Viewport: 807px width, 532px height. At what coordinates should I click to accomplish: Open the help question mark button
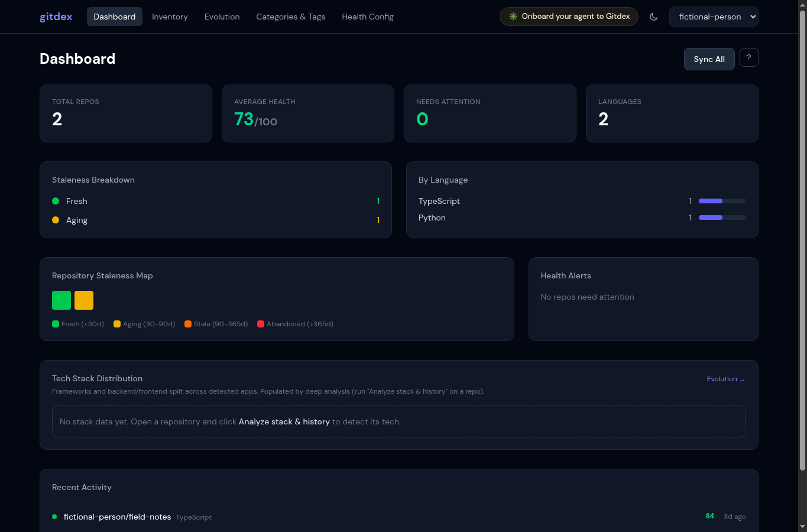coord(749,57)
